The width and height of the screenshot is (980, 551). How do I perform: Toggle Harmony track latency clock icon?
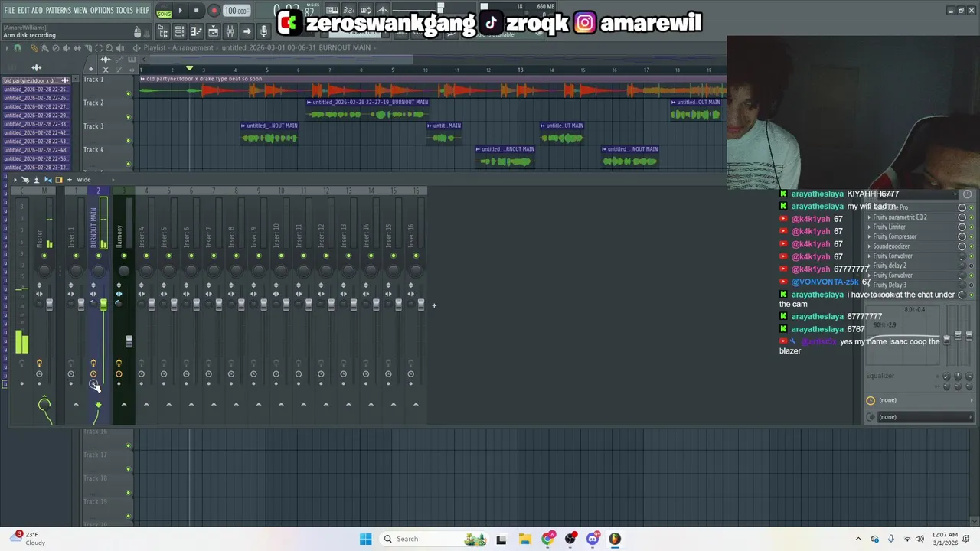pyautogui.click(x=119, y=373)
